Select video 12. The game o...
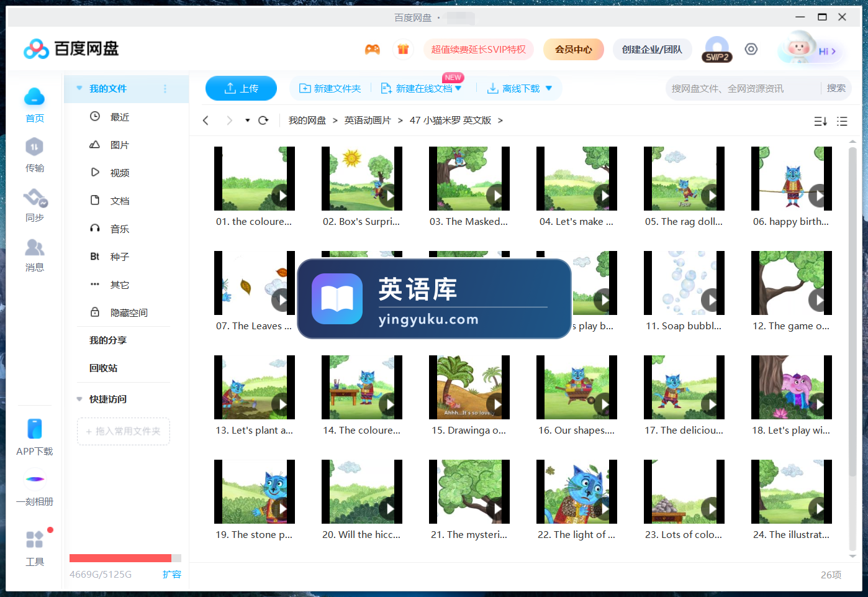The width and height of the screenshot is (868, 597). [792, 283]
